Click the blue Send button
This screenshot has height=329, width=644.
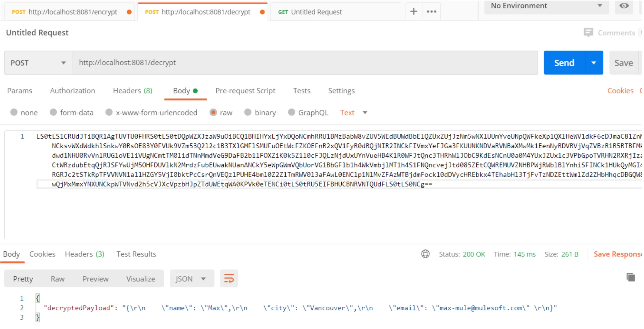[x=564, y=63]
